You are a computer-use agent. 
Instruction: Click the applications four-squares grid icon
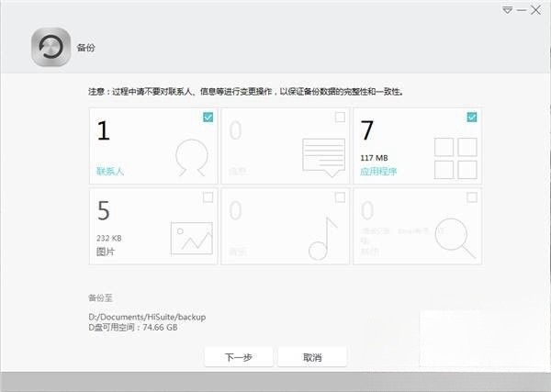(x=455, y=159)
